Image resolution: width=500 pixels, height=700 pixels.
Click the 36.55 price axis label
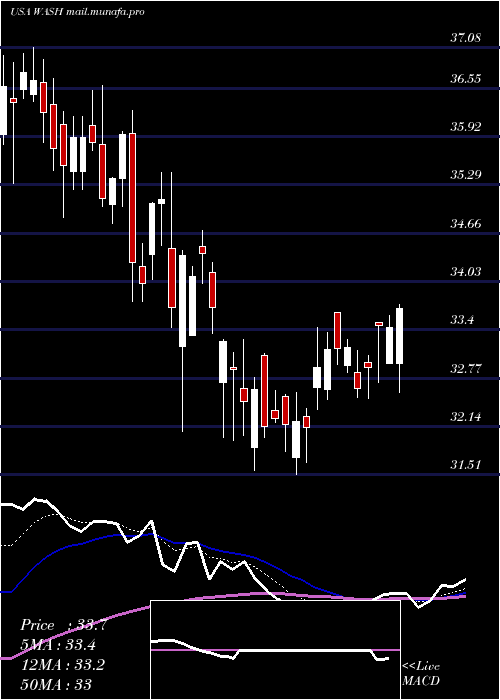tap(465, 79)
